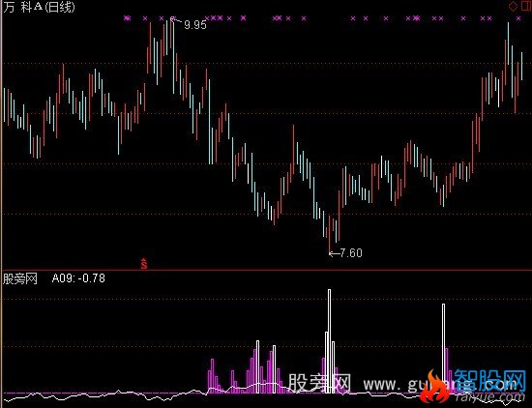Click the red S signal marker
The image size is (532, 408).
(x=144, y=264)
